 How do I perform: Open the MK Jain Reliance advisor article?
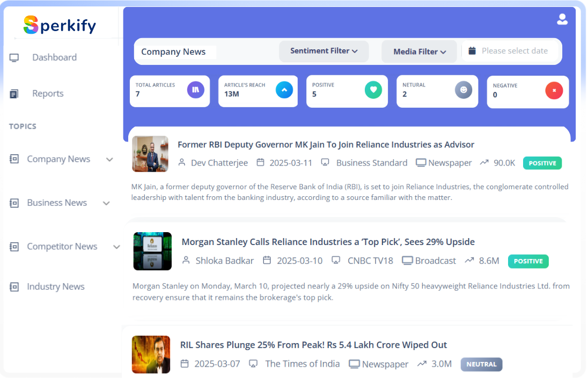(326, 145)
